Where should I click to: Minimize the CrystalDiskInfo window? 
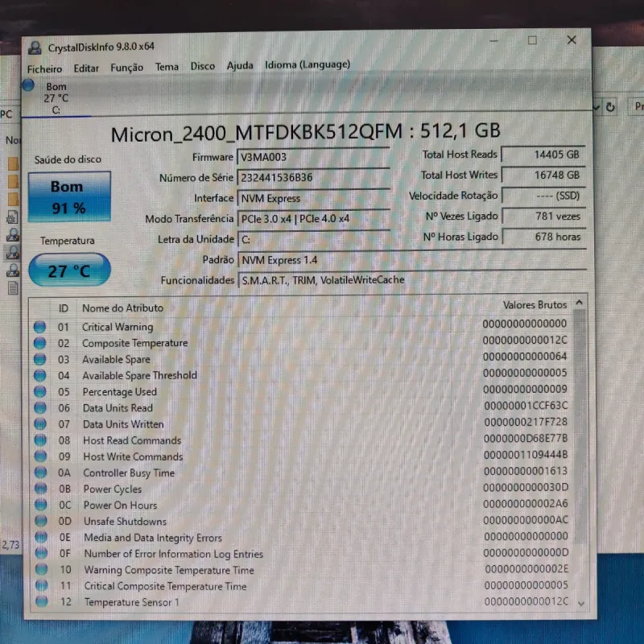point(493,41)
